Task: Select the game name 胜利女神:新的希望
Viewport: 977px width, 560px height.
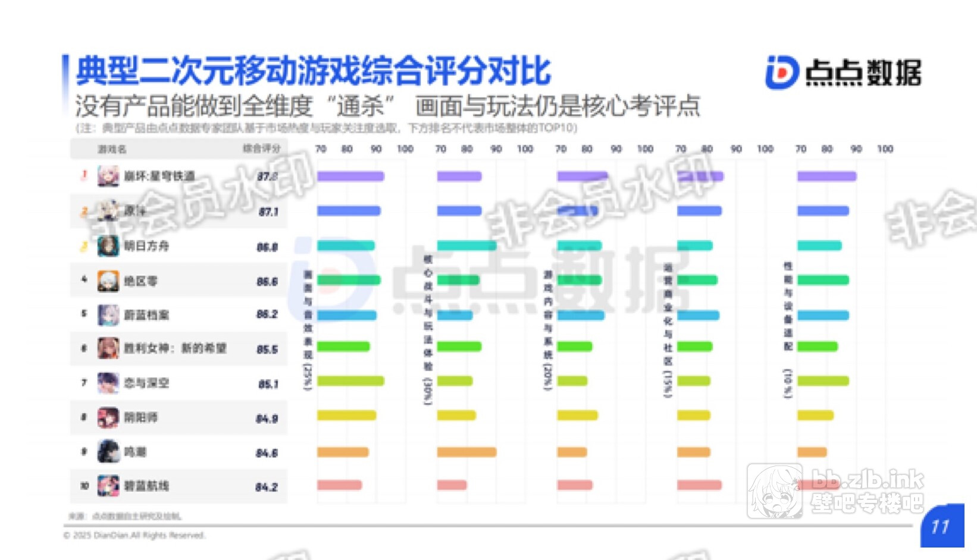Action: (x=175, y=348)
